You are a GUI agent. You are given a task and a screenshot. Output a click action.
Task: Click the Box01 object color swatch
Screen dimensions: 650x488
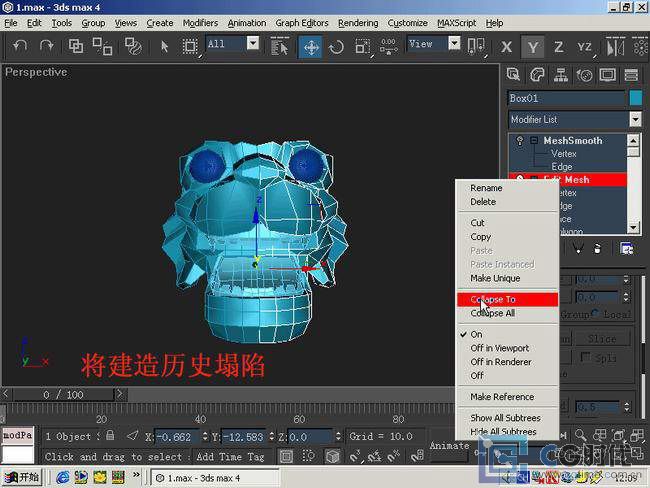pyautogui.click(x=635, y=98)
